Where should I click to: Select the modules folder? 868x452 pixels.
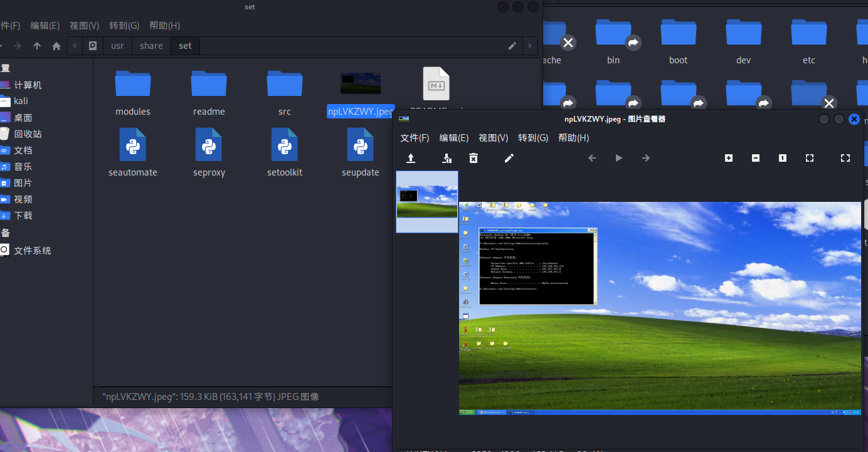pos(133,93)
